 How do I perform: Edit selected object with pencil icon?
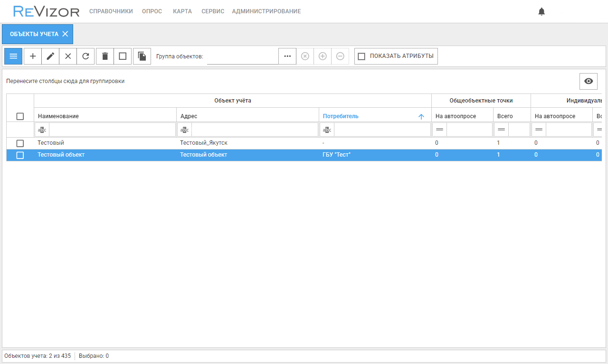[50, 56]
